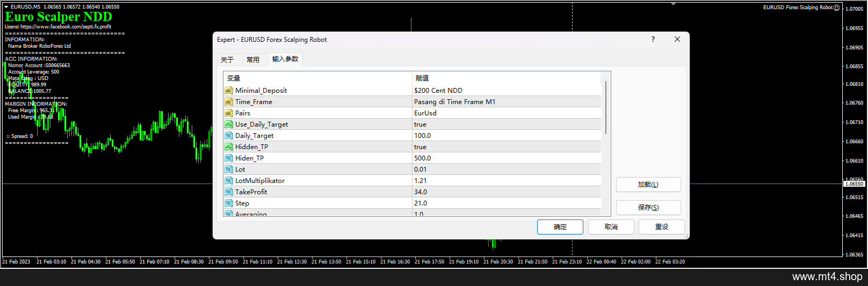Click the TakeProfit value 34.0

[507, 192]
